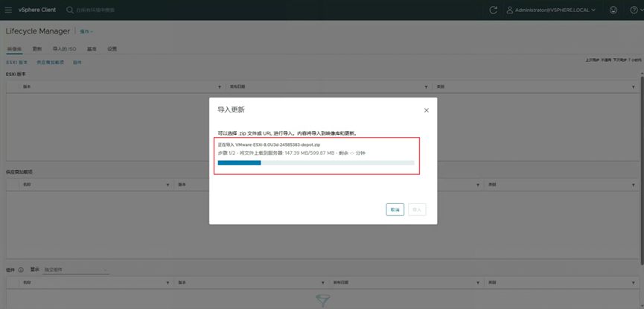Image resolution: width=644 pixels, height=309 pixels.
Task: Switch to the 映像库 tab
Action: pos(14,49)
